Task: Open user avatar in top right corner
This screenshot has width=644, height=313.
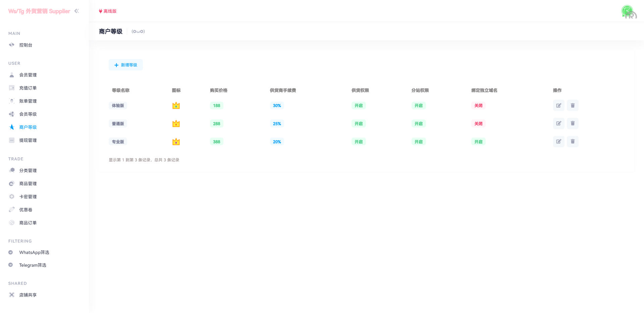Action: tap(628, 11)
